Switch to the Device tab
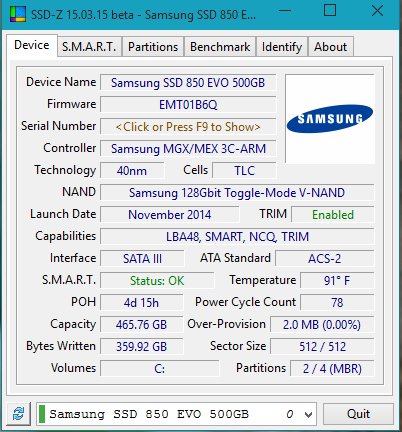The height and width of the screenshot is (432, 402). [32, 45]
